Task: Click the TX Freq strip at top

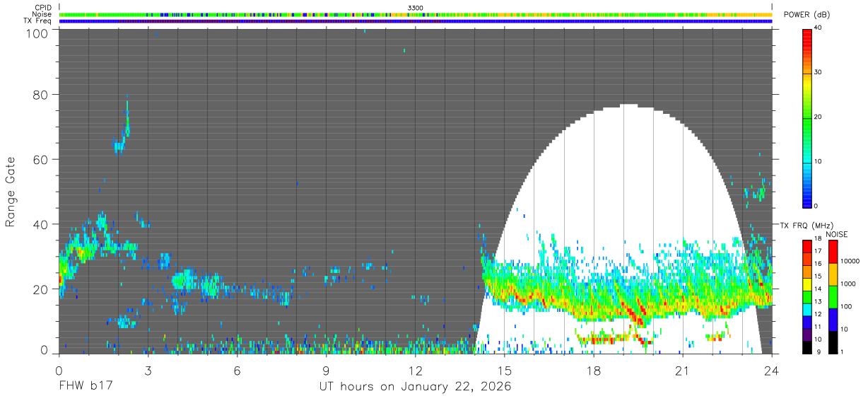Action: tap(416, 21)
